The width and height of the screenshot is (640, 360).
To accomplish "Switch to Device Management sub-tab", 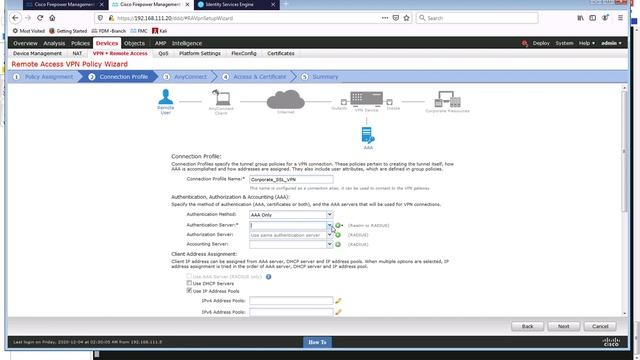I will [37, 53].
